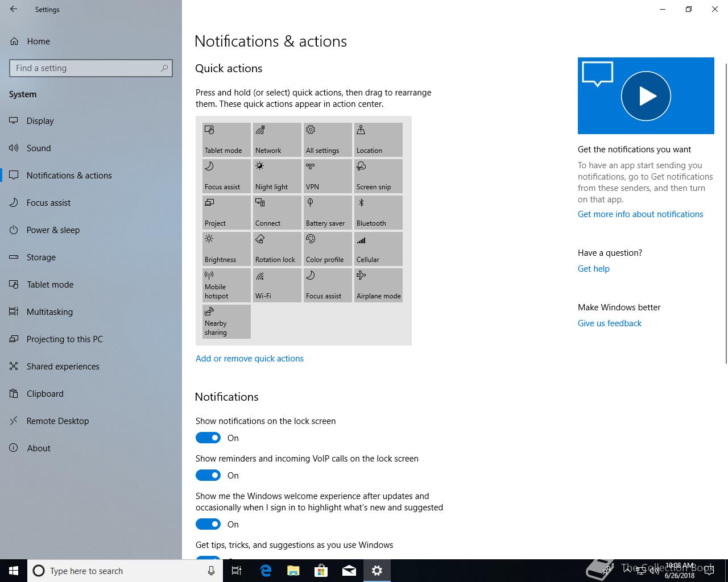Select the Tablet mode quick action tile

click(x=226, y=140)
